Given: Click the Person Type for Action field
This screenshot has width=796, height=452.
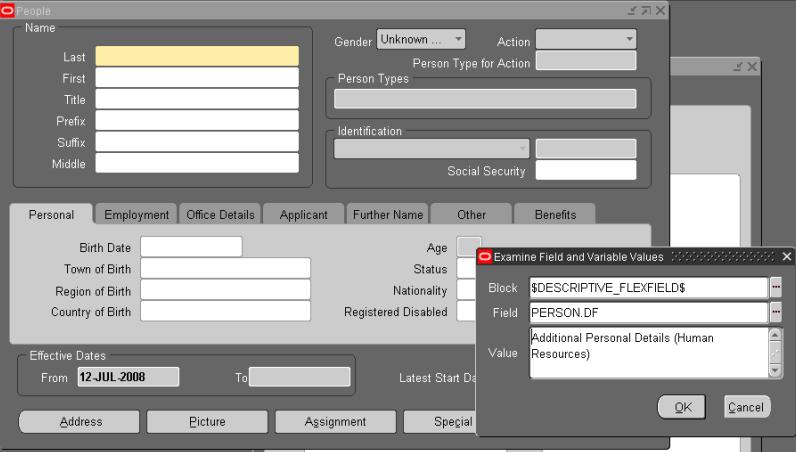Looking at the screenshot, I should pyautogui.click(x=586, y=60).
